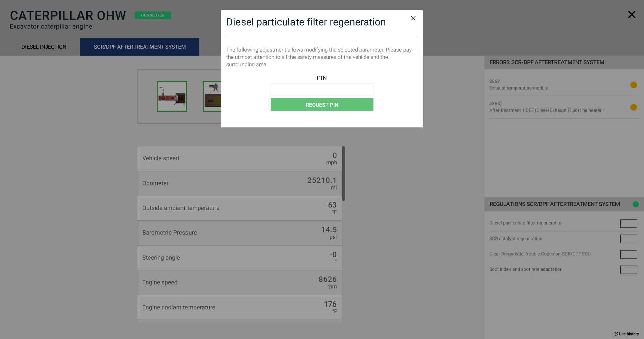644x339 pixels.
Task: Click the CONNECTED status badge
Action: coord(153,15)
